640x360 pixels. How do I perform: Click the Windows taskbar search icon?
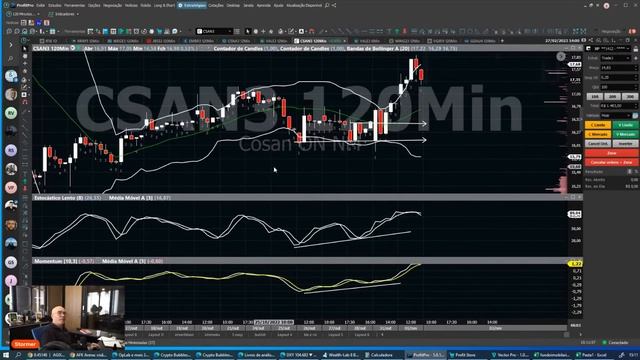click(18, 355)
